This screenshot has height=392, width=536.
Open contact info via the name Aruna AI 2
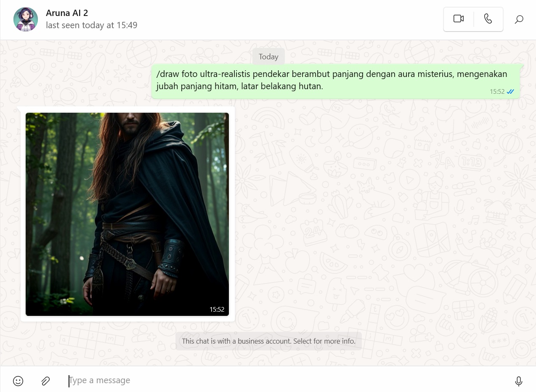[x=67, y=13]
